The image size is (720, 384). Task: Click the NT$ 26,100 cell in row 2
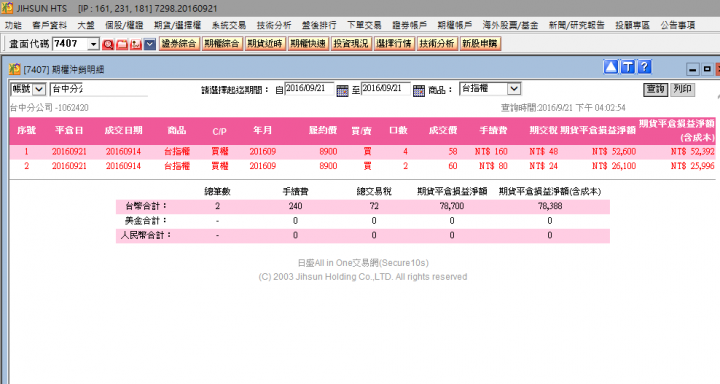tap(613, 166)
